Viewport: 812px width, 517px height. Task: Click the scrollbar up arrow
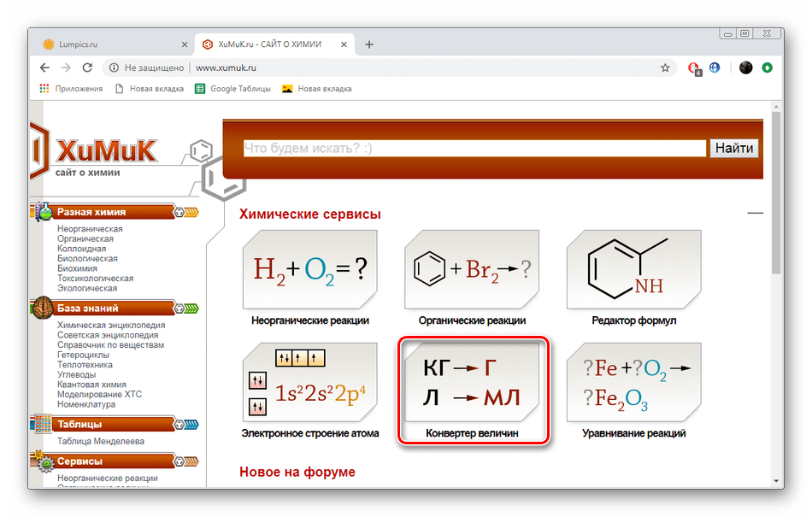pos(776,107)
